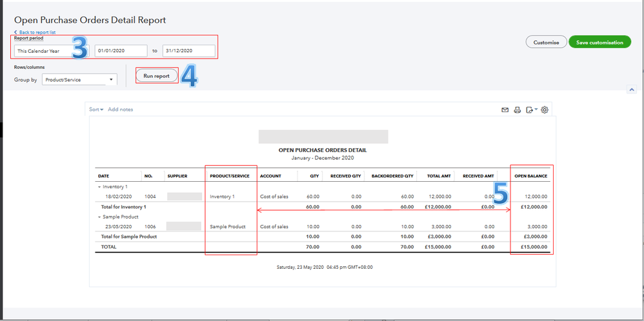Click the TOTAL AMT column header

click(438, 176)
